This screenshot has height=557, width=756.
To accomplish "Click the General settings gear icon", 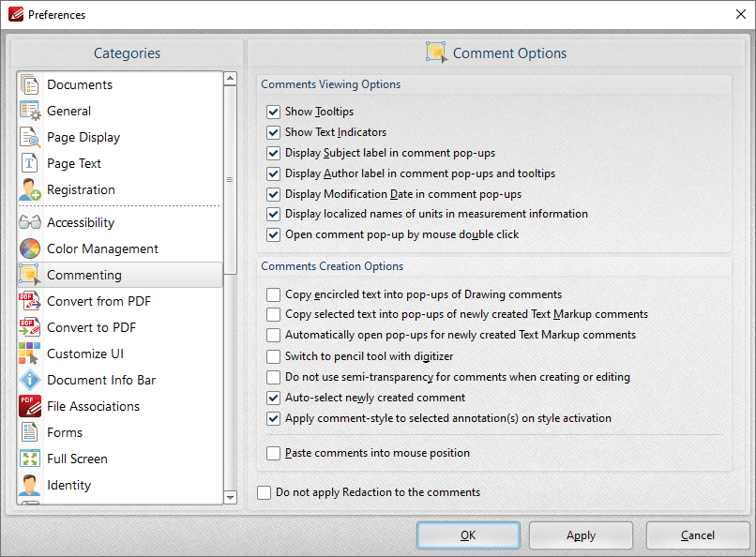I will pos(29,111).
